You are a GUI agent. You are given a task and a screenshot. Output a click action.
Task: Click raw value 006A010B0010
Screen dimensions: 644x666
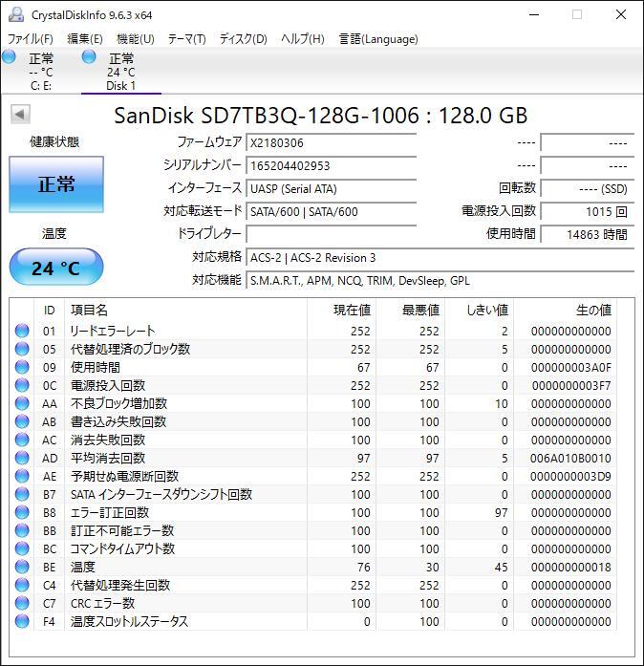pyautogui.click(x=570, y=459)
